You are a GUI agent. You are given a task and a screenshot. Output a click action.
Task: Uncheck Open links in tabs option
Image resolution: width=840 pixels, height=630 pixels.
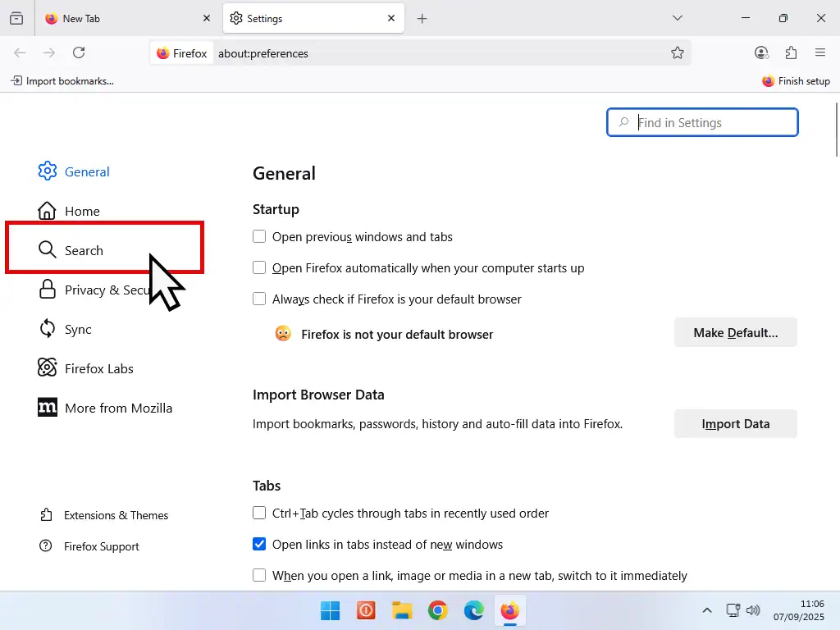(x=259, y=545)
